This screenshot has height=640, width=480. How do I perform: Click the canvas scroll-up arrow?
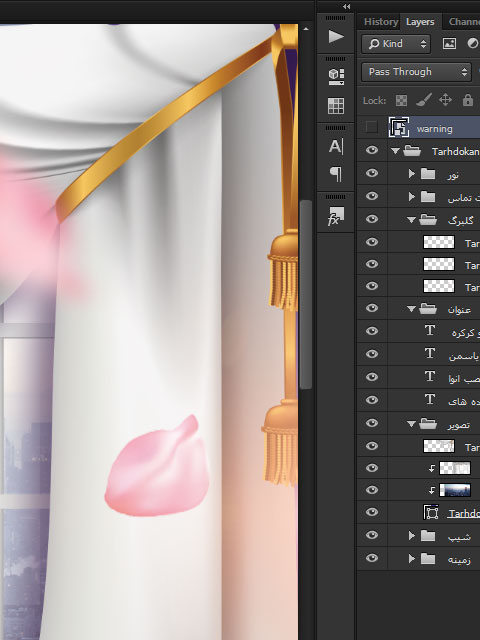tap(306, 29)
